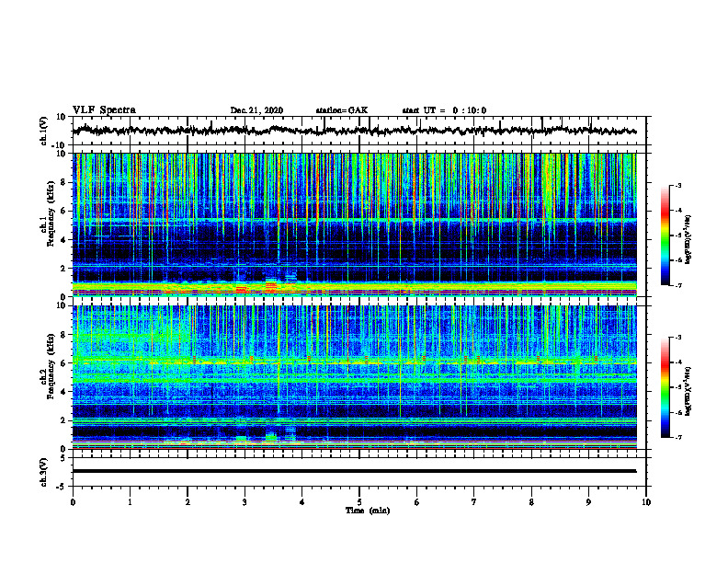Click the "ch.1(V)" waveform axis label
Image resolution: width=728 pixels, height=563 pixels.
44,131
